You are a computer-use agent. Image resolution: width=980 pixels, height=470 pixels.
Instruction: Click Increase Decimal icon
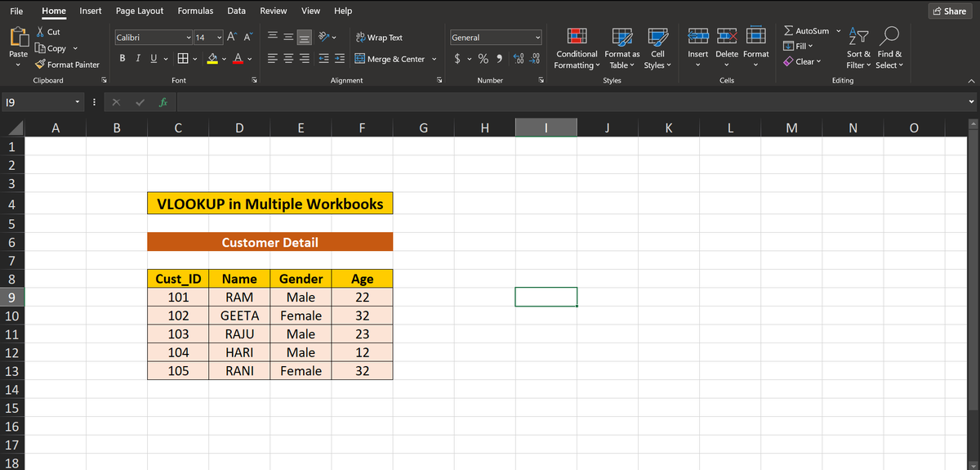coord(520,59)
